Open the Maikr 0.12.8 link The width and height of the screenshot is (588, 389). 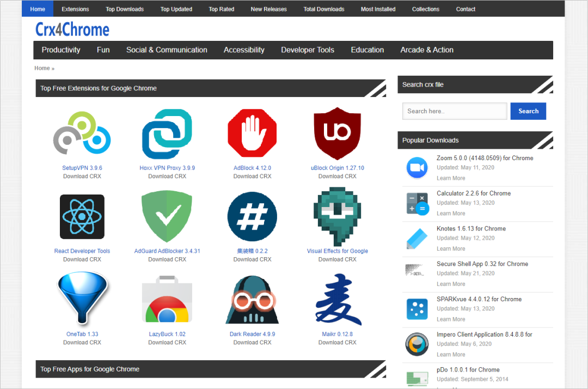tap(337, 334)
